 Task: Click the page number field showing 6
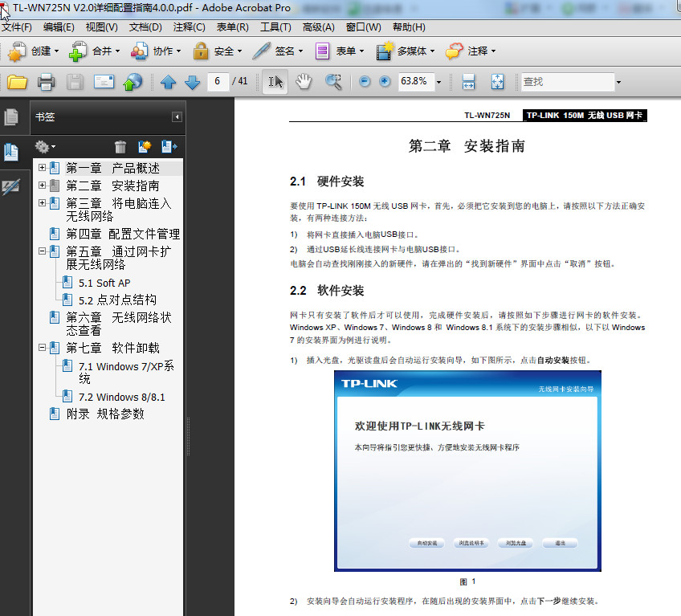click(218, 81)
